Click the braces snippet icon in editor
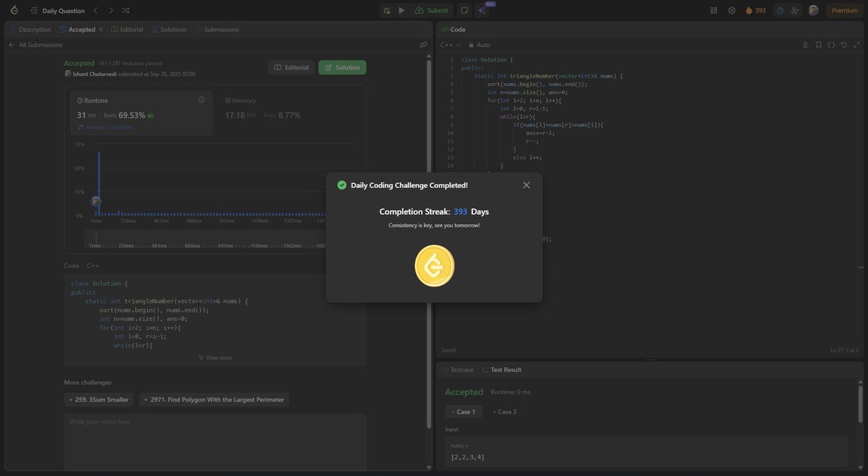 831,45
